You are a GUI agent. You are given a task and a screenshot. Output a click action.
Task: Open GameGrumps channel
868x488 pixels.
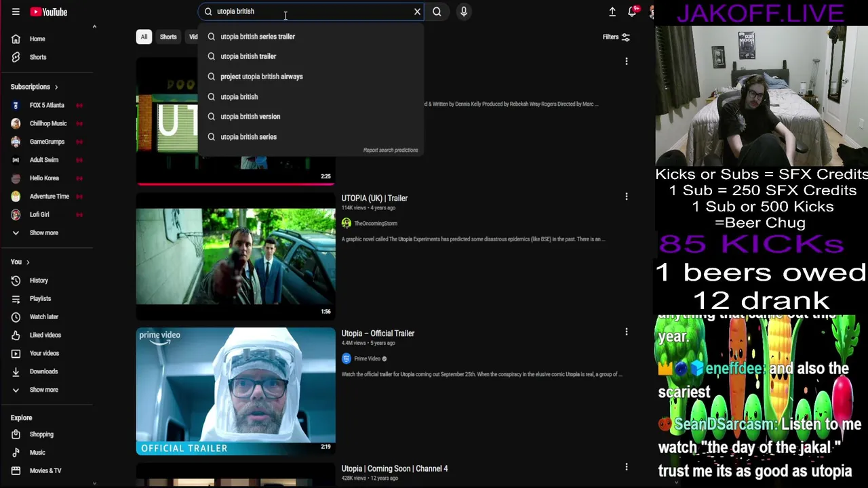coord(46,142)
